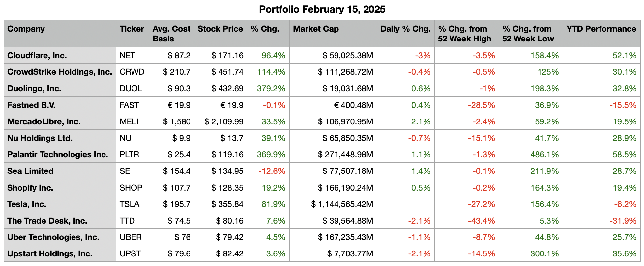This screenshot has width=644, height=266.
Task: Select the YTD Performance column header
Action: click(601, 29)
